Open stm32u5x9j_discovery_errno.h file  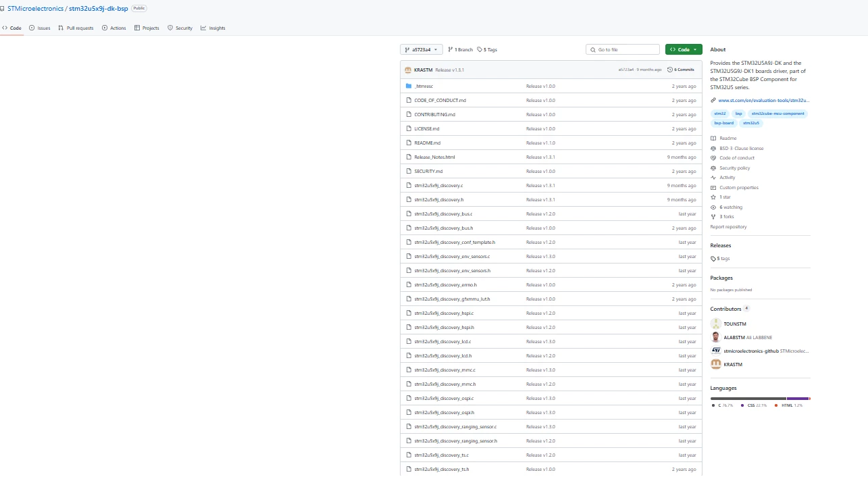point(445,284)
